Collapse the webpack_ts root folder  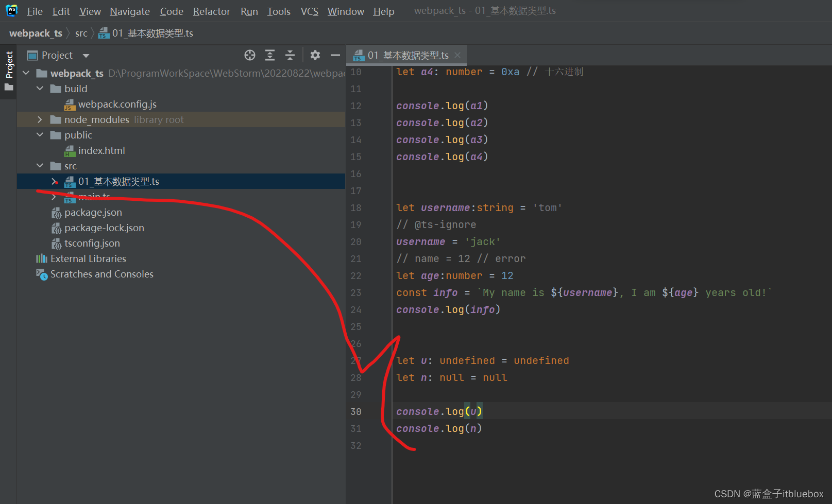click(x=26, y=73)
